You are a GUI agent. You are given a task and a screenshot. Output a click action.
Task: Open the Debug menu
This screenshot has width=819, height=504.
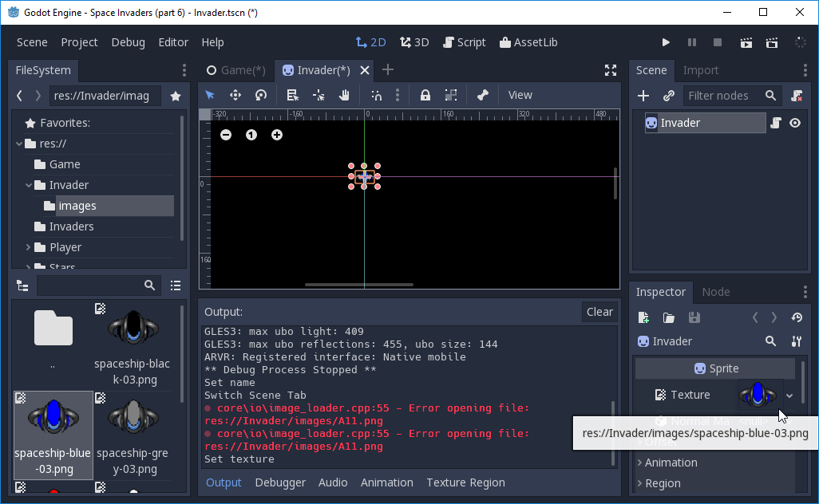pos(128,42)
